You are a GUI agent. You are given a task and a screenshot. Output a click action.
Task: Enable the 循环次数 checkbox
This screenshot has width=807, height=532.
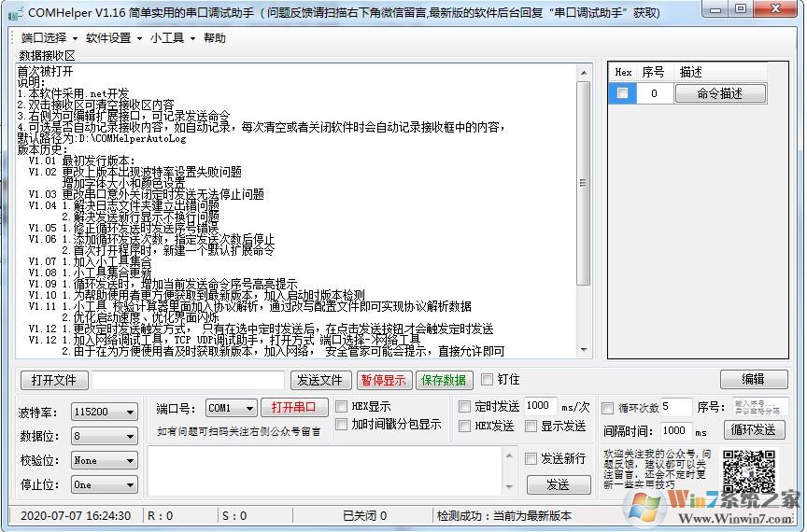(607, 408)
